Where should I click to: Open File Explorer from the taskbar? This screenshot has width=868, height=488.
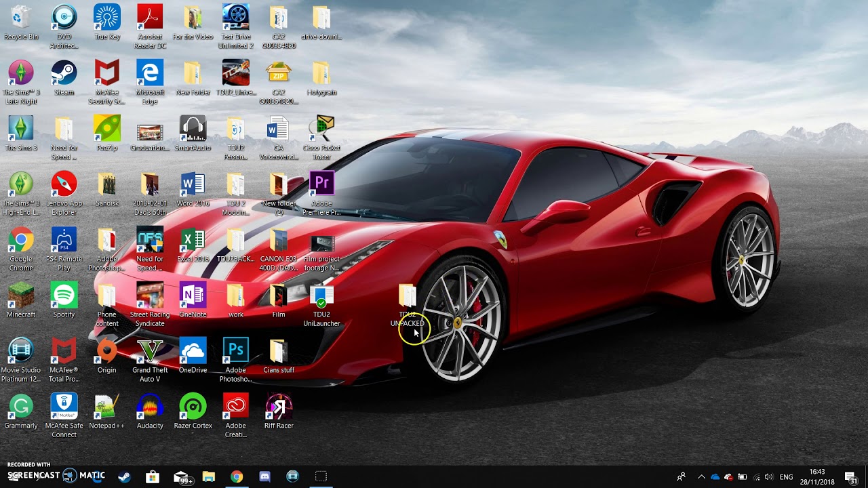click(x=208, y=476)
